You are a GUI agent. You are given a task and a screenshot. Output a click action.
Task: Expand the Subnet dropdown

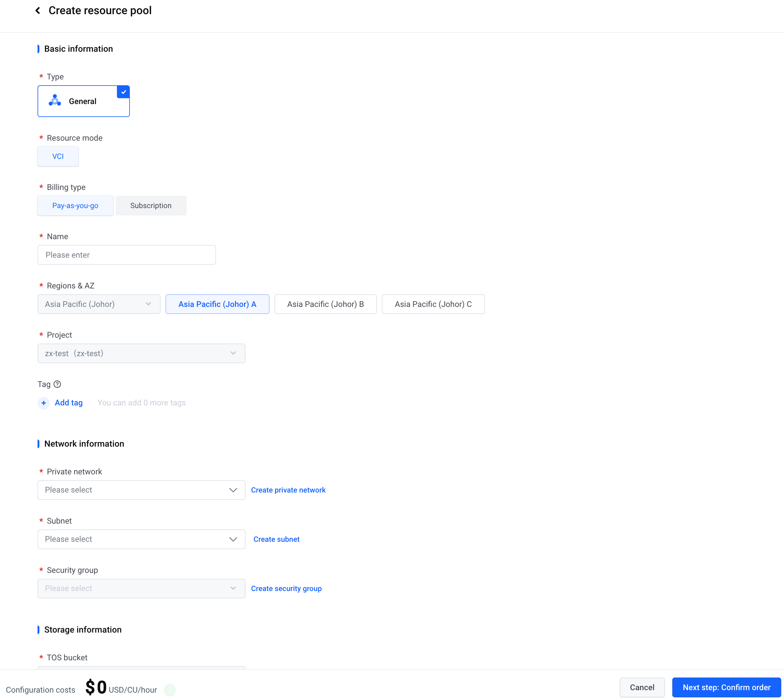[141, 539]
